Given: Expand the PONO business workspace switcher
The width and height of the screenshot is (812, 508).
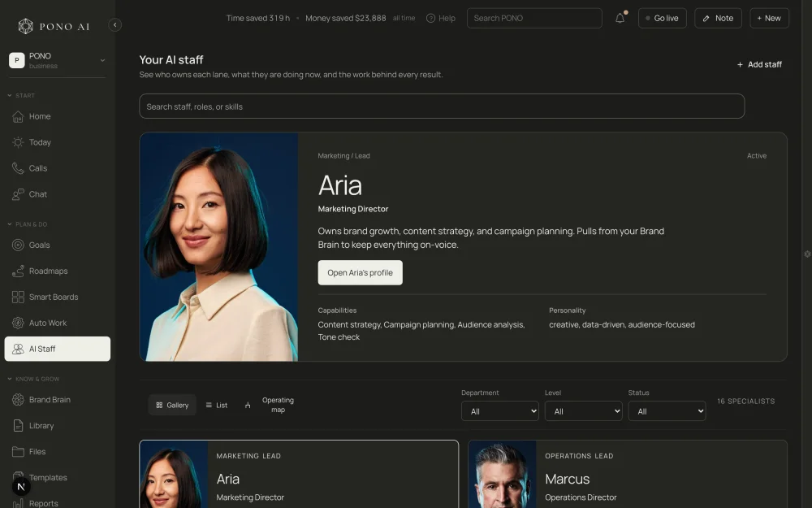Looking at the screenshot, I should 57,60.
